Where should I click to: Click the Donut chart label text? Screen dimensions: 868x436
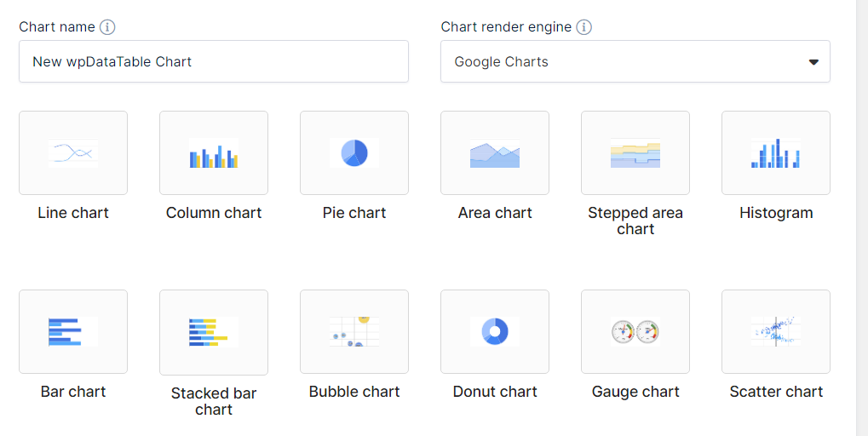pyautogui.click(x=495, y=392)
